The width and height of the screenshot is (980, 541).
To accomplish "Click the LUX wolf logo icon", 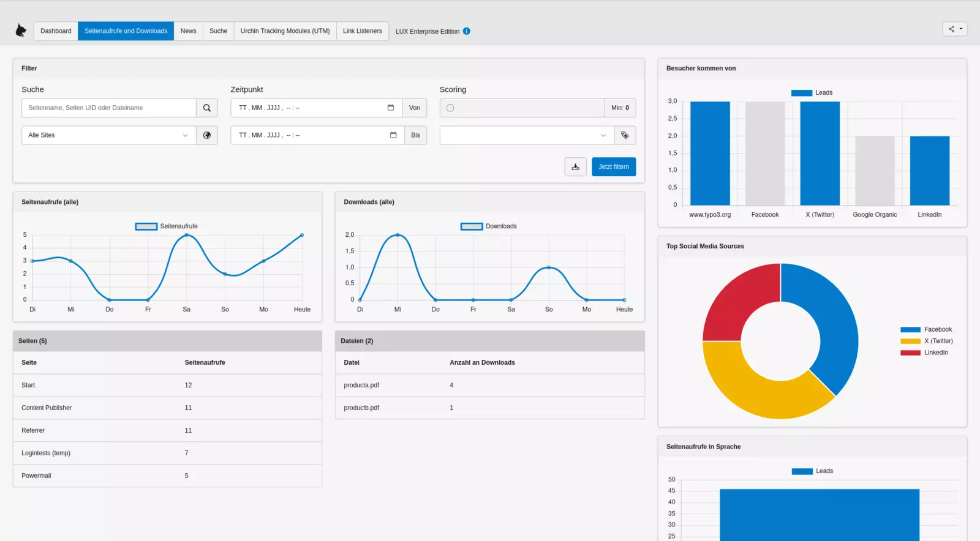I will (21, 31).
